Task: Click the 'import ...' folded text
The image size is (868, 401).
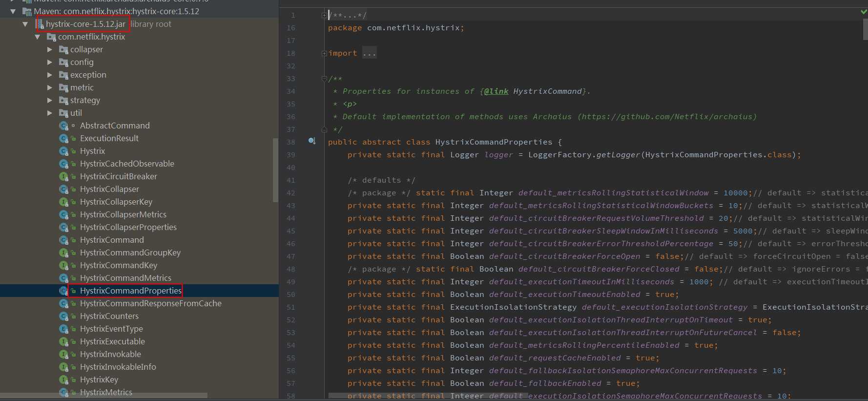Action: click(352, 53)
